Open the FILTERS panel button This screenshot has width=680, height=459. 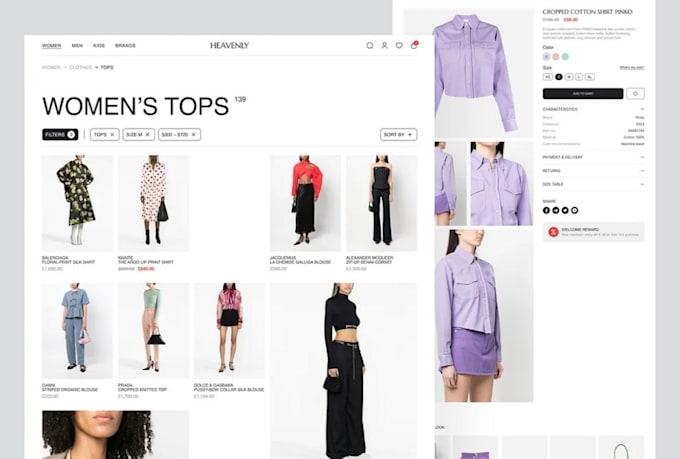60,134
